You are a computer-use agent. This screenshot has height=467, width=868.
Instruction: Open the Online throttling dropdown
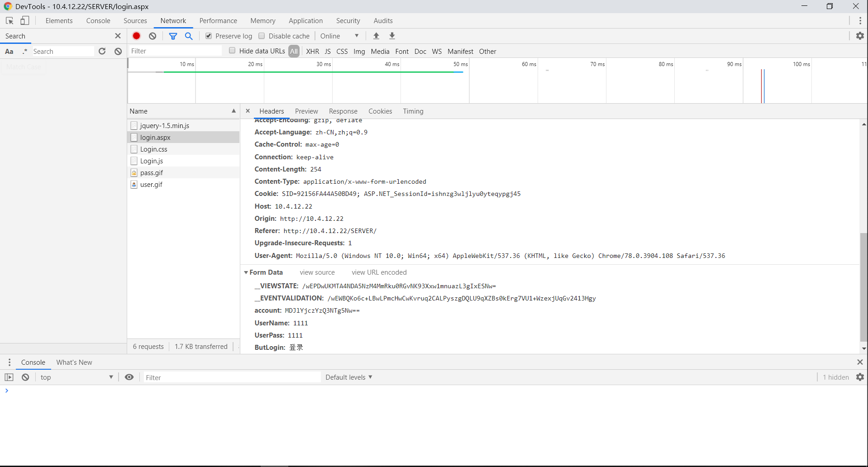339,36
